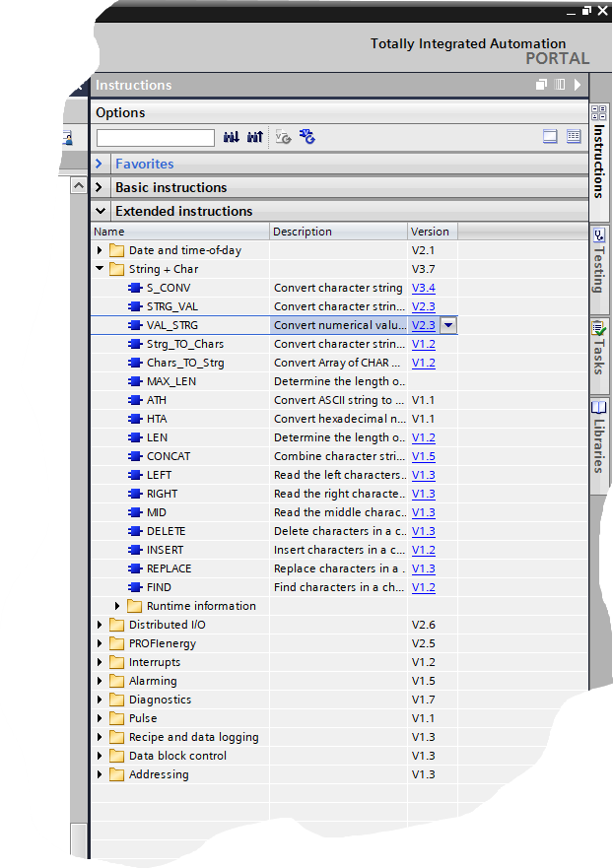Click the REPLACE instruction icon
Image resolution: width=613 pixels, height=868 pixels.
[x=135, y=568]
